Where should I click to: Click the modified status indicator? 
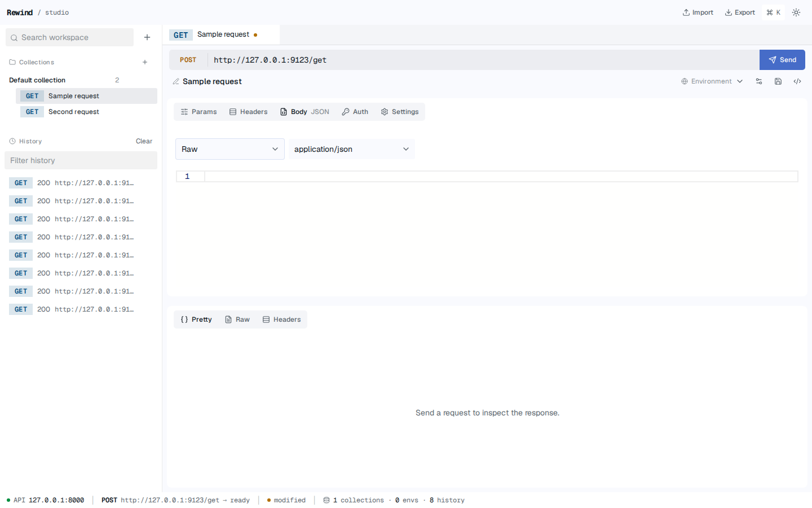(286, 500)
